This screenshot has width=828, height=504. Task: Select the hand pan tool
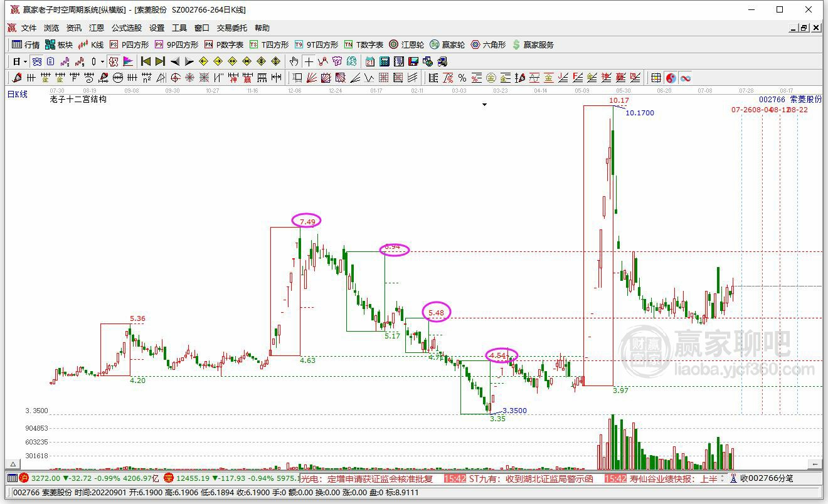(x=294, y=61)
